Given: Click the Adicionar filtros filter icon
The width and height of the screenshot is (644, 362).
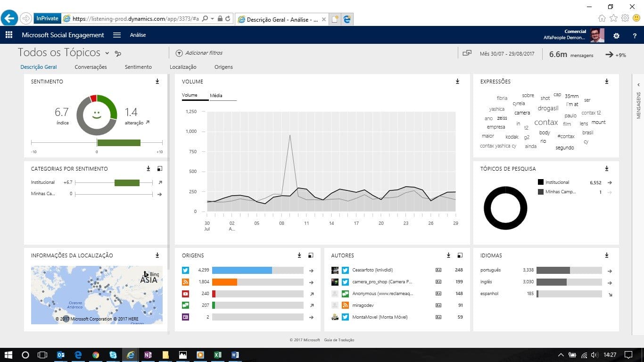Looking at the screenshot, I should [179, 53].
